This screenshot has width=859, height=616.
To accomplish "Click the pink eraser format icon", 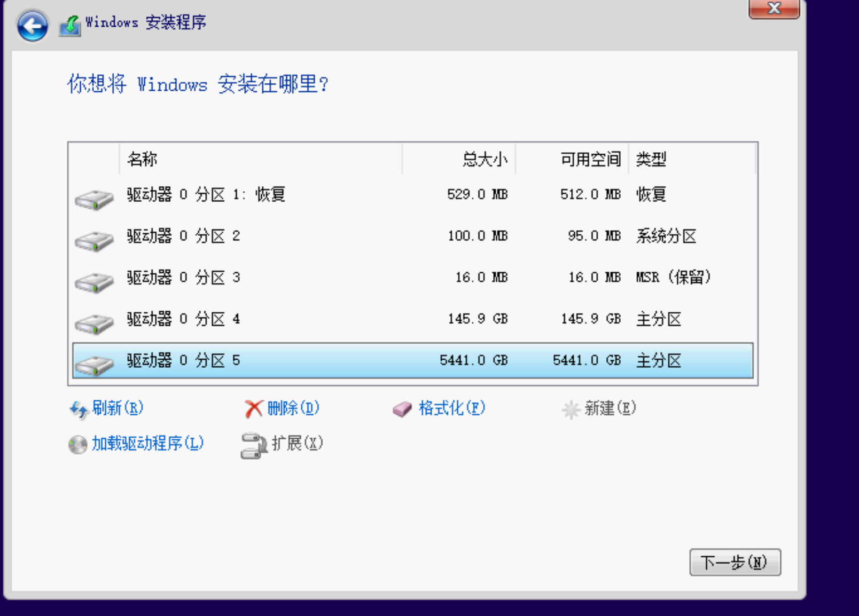I will (402, 409).
